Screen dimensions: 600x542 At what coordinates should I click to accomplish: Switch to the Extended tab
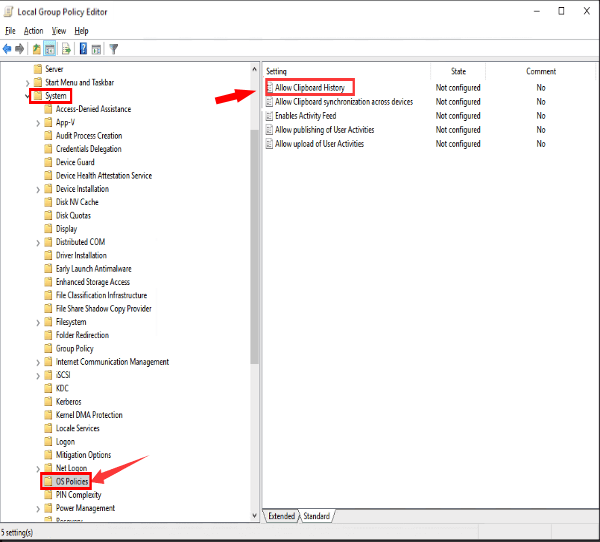[281, 516]
